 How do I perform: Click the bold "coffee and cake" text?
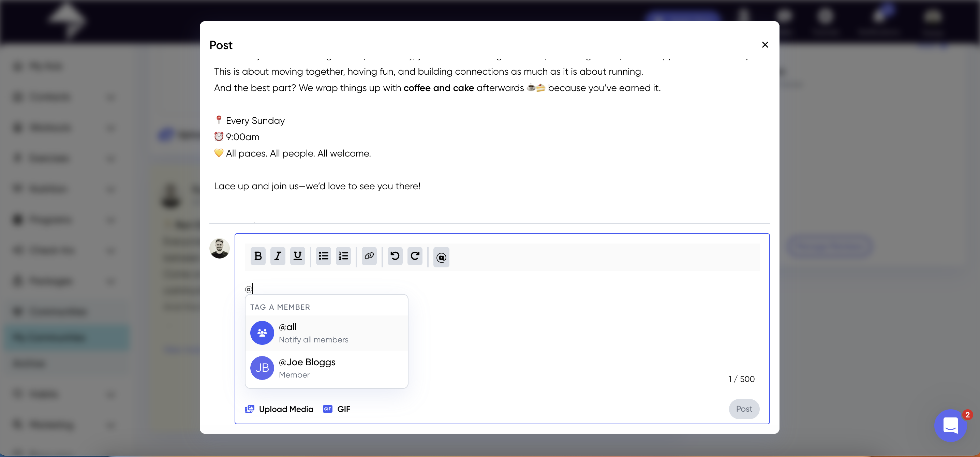(439, 88)
